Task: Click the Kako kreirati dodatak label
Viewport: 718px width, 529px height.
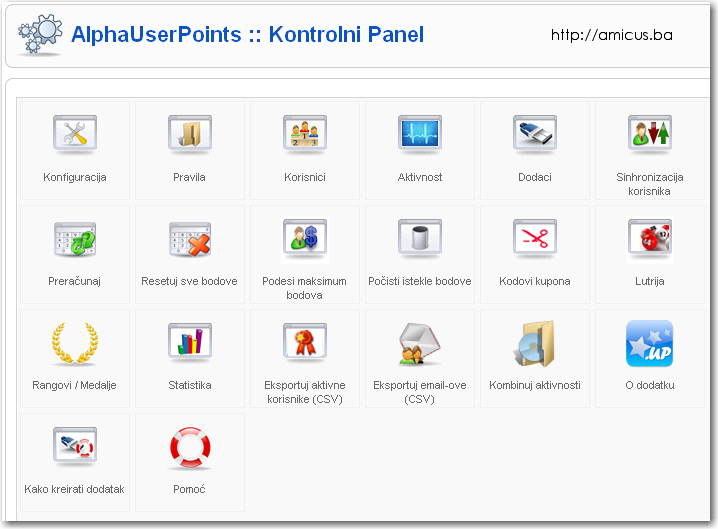Action: click(74, 489)
